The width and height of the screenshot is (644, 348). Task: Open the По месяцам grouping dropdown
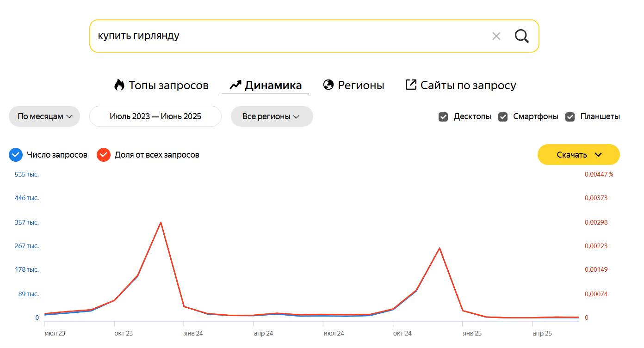click(x=44, y=116)
